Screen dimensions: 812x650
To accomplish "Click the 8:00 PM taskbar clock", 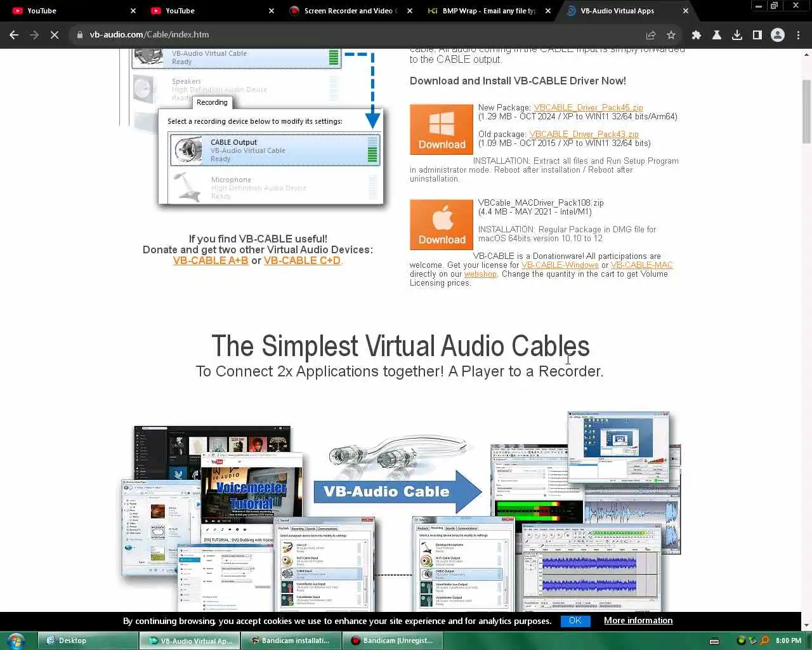I will point(789,640).
